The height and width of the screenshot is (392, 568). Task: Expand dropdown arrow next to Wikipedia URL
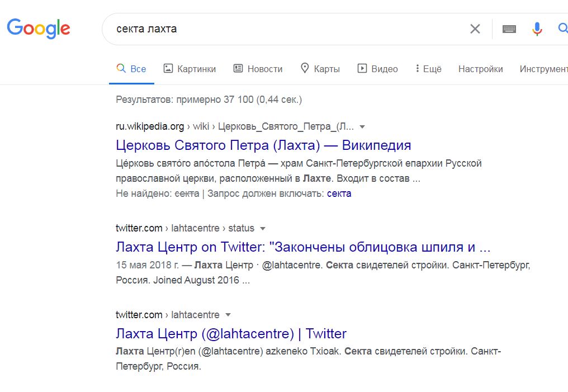[362, 127]
